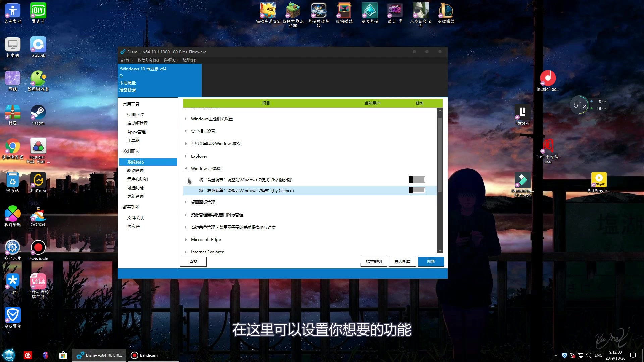Click the settings list vertical scrollbar thumb
The image size is (644, 362).
point(440,155)
